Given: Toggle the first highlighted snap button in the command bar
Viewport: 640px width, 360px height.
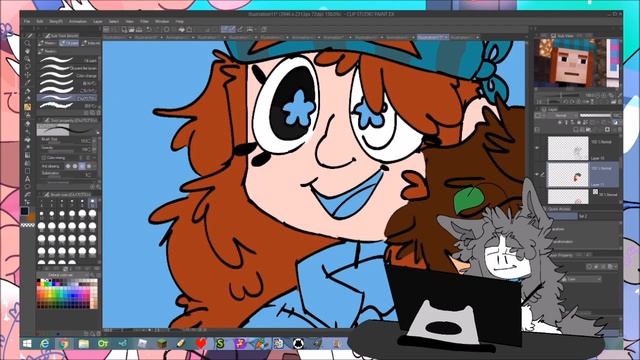Looking at the screenshot, I should click(x=225, y=29).
